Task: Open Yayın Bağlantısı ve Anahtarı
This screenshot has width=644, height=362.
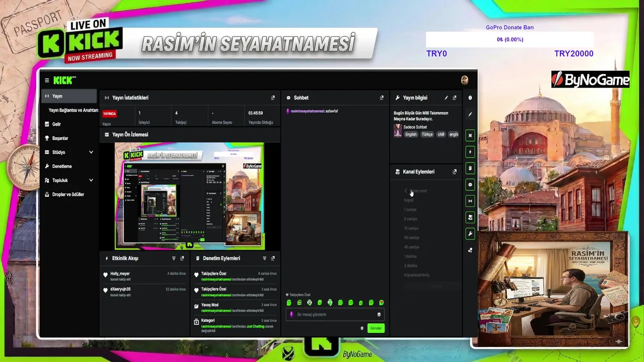Action: click(x=73, y=110)
